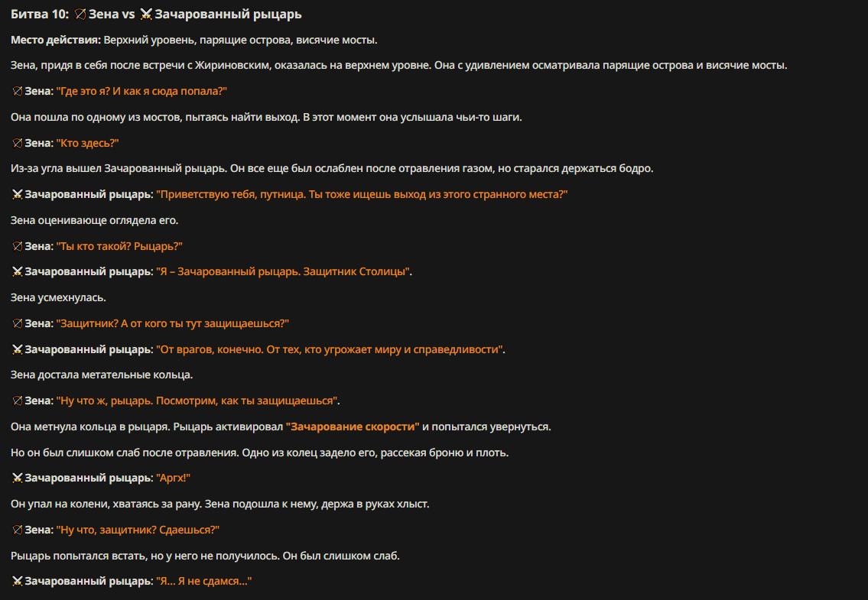Image resolution: width=868 pixels, height=600 pixels.
Task: Click the crossed swords icon in the heading
Action: [146, 15]
